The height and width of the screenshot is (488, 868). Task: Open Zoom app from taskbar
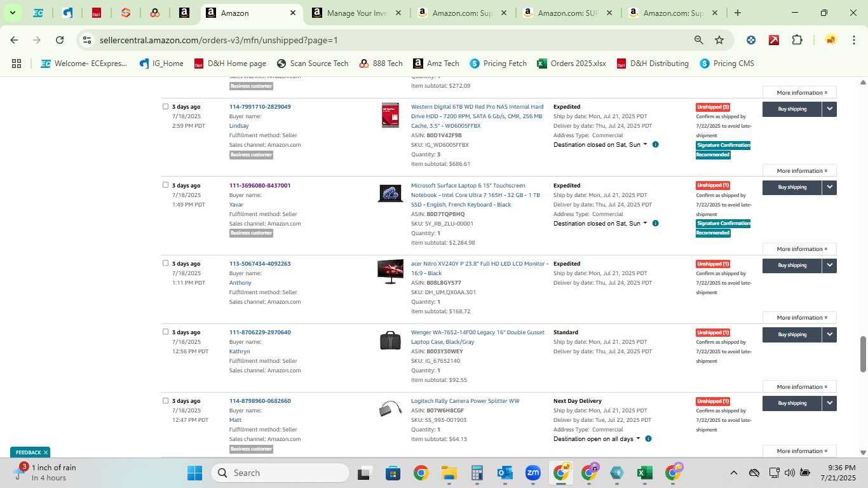pyautogui.click(x=532, y=473)
